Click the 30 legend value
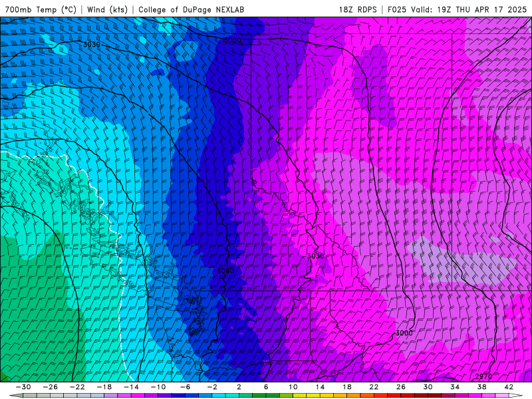This screenshot has height=399, width=532. click(x=428, y=387)
